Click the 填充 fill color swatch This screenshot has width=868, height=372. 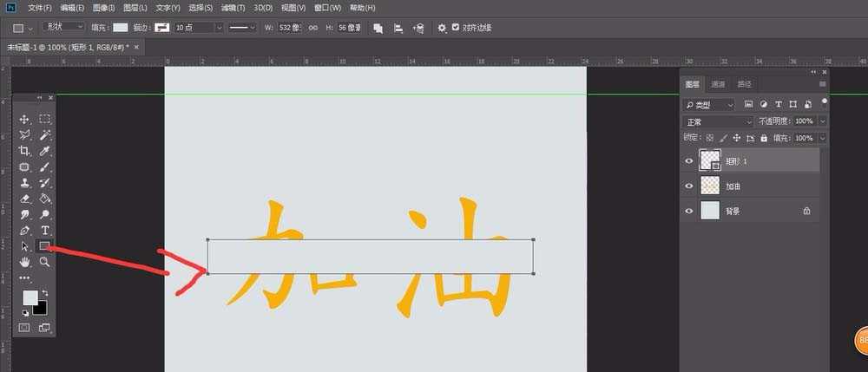tap(120, 28)
